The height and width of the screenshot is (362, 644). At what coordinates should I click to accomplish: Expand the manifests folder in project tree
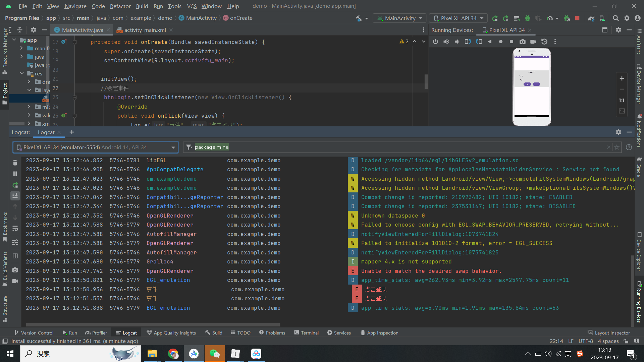click(21, 48)
